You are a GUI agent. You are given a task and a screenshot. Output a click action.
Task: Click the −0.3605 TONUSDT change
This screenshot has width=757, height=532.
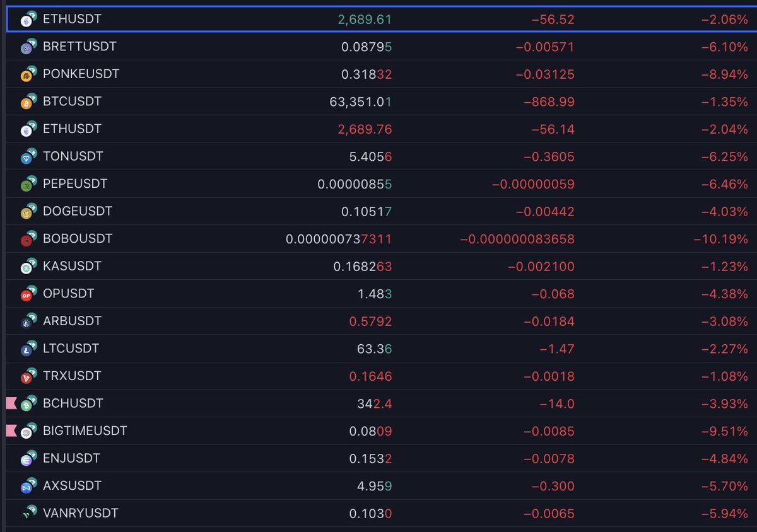tap(549, 156)
